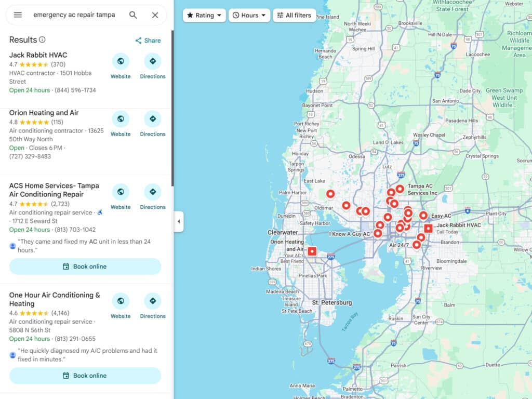Collapse the side panel using the arrow

pyautogui.click(x=179, y=221)
